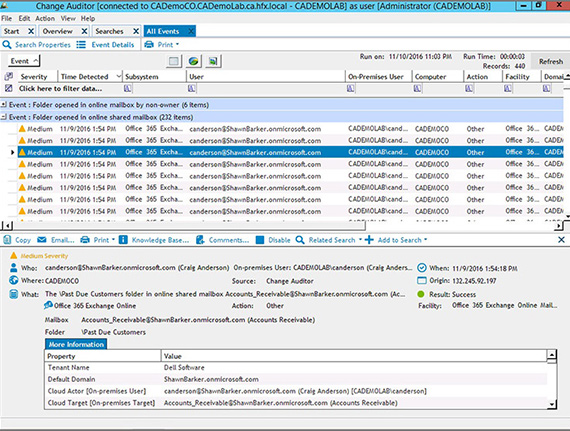Open the Help menu
This screenshot has width=570, height=431.
tap(88, 18)
